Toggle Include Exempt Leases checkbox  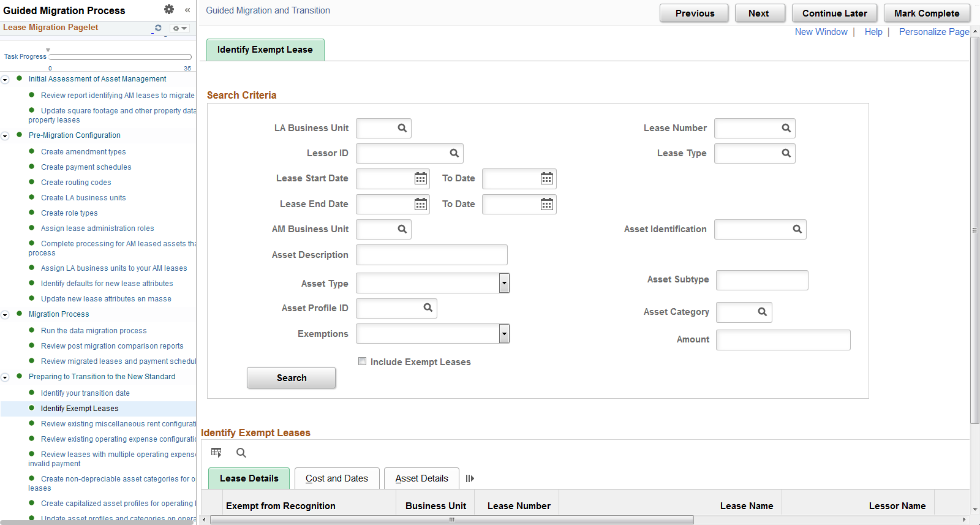pos(363,361)
